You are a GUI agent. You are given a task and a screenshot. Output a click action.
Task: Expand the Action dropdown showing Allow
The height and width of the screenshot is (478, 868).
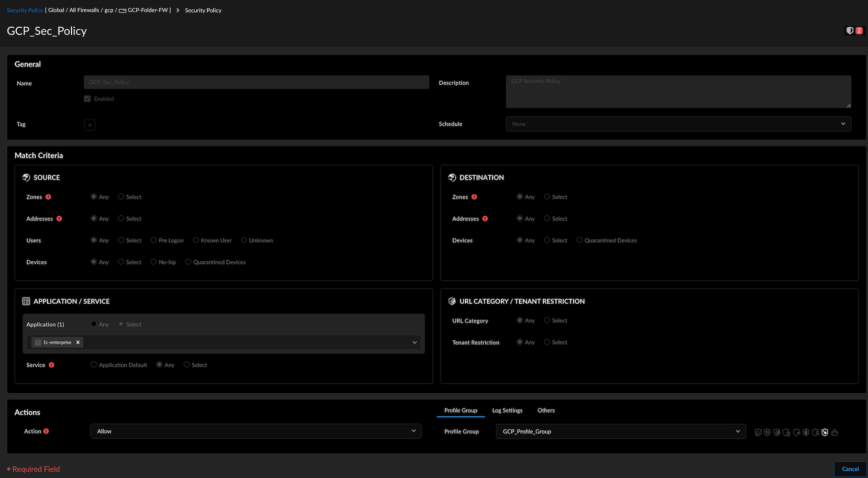point(256,431)
